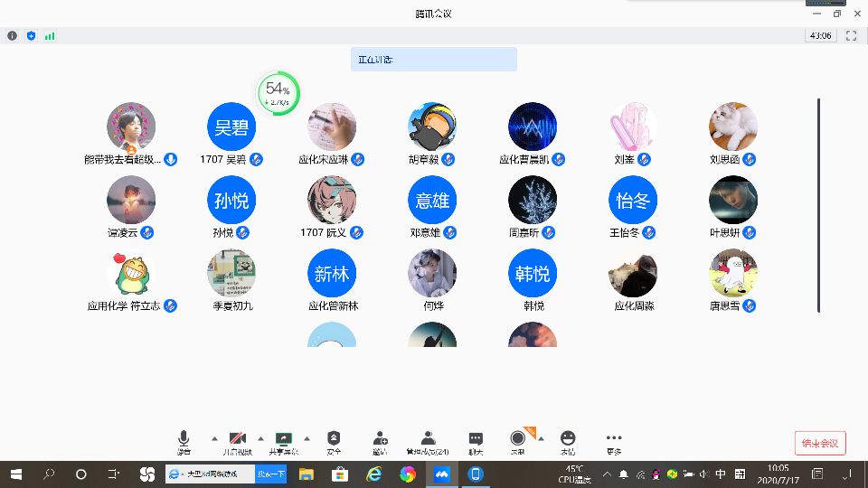The image size is (868, 488).
Task: Click the participant list vertical scrollbar
Action: click(x=819, y=205)
